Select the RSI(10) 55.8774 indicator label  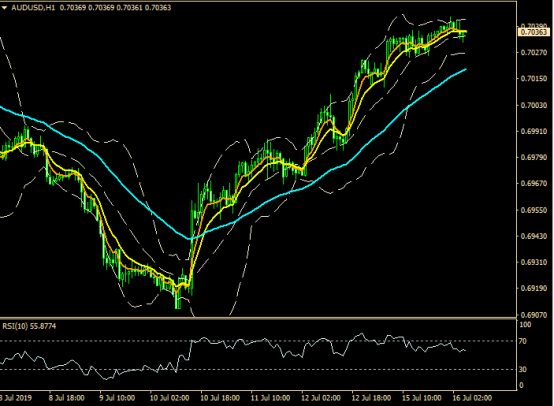[29, 326]
